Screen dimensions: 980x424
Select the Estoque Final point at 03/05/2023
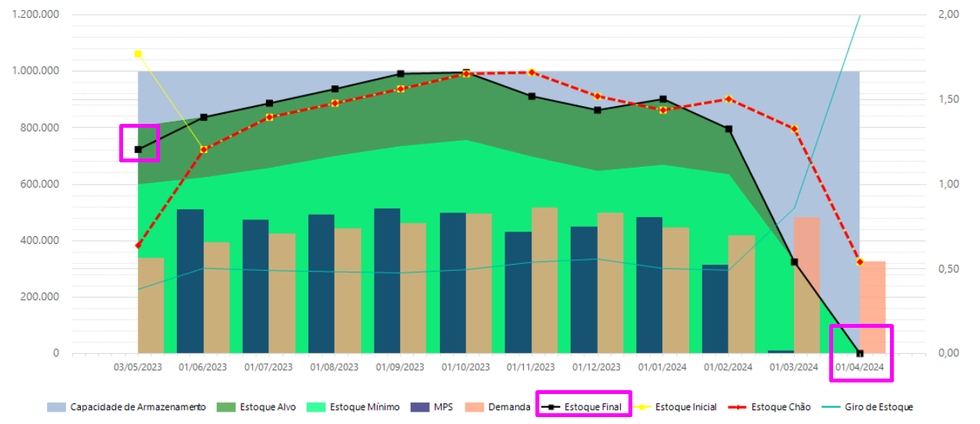138,150
